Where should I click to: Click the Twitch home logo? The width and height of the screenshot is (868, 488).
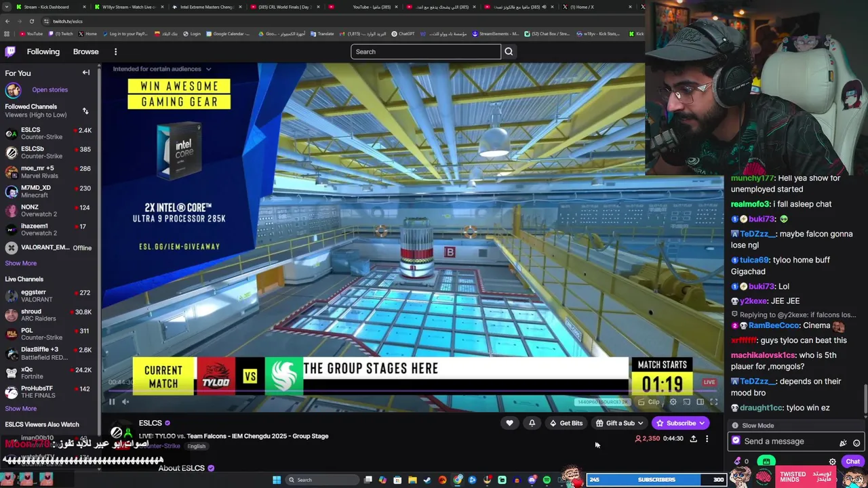(x=10, y=52)
